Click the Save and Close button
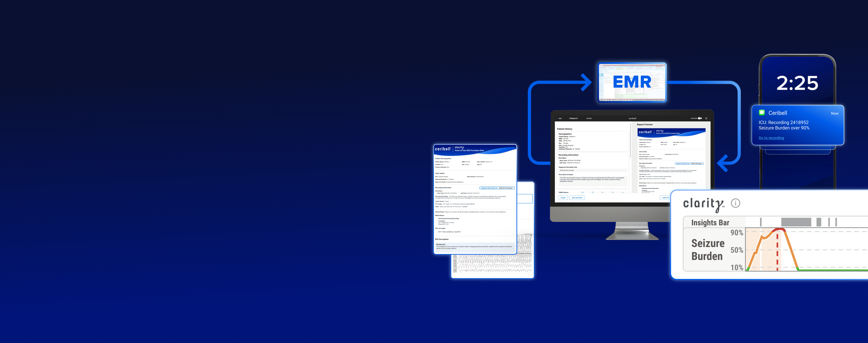This screenshot has height=343, width=868. 577,198
